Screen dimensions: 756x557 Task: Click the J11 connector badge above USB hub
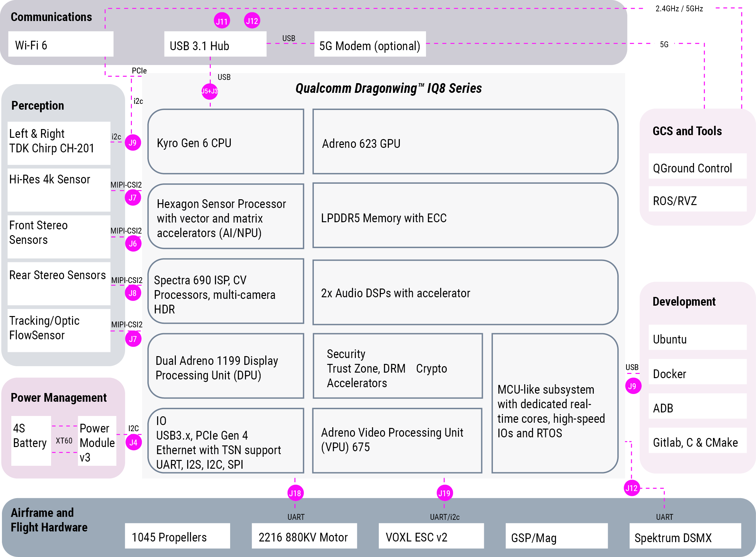coord(222,21)
